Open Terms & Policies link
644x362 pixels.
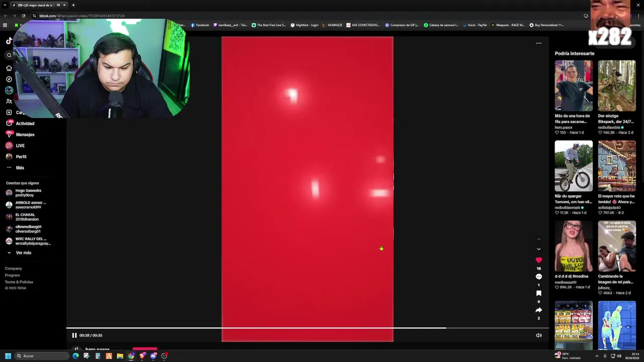[19, 282]
